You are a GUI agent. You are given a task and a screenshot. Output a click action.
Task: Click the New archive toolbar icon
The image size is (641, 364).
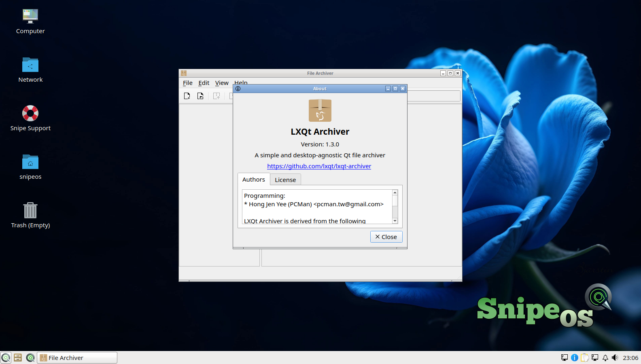(187, 96)
